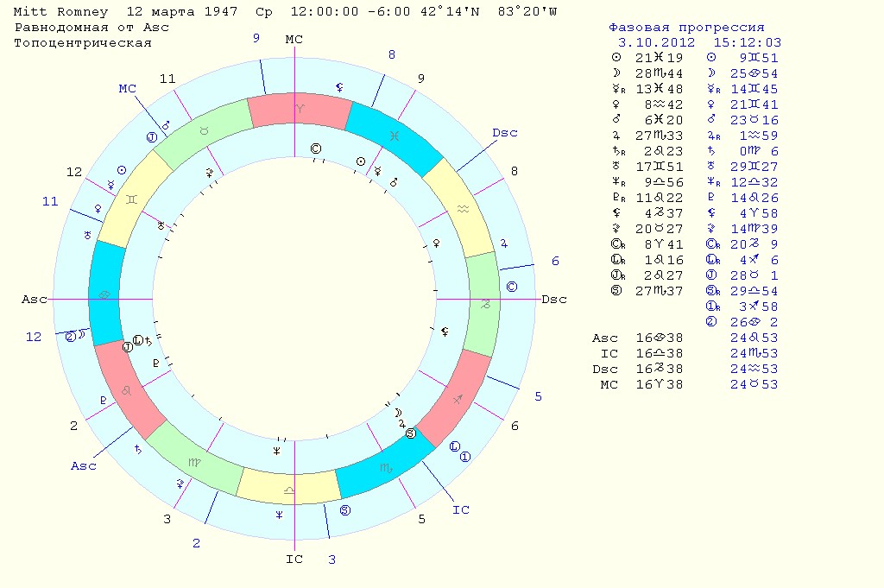Click the black Sun glyph in the positions table
Image resolution: width=884 pixels, height=588 pixels.
pyautogui.click(x=616, y=58)
